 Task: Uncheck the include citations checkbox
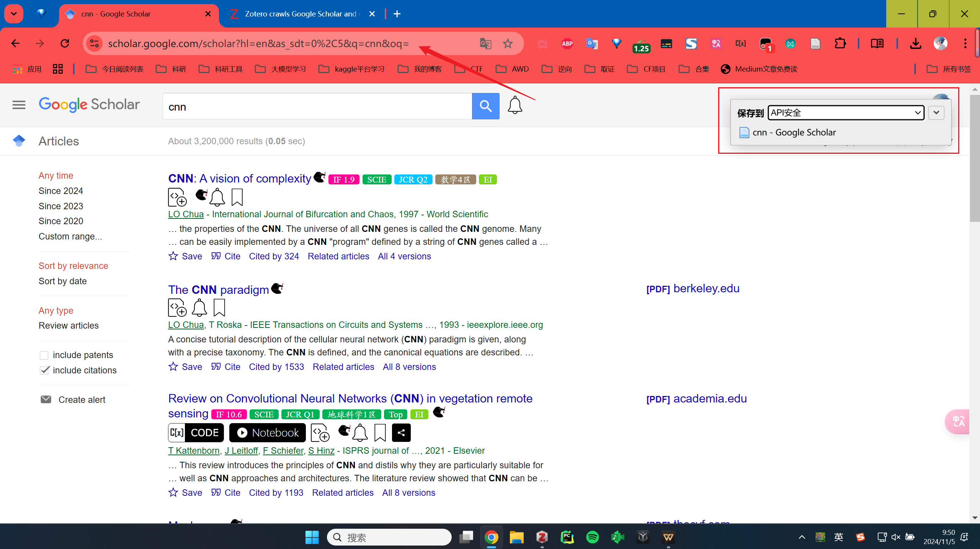coord(44,370)
